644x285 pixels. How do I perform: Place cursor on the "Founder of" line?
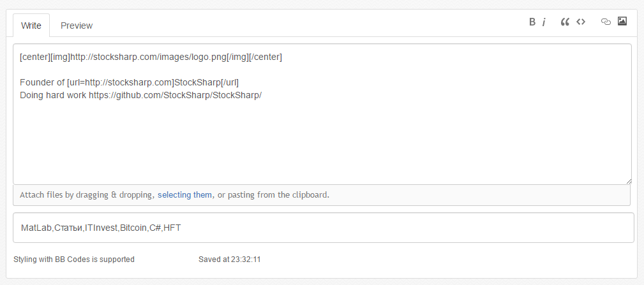[x=130, y=82]
